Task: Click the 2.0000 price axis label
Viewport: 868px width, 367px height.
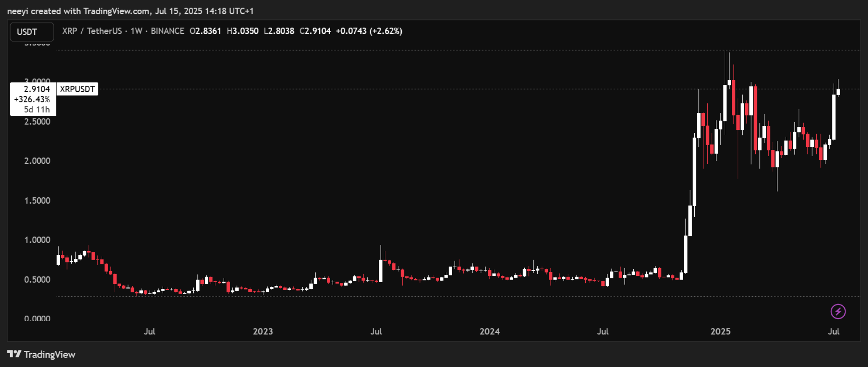Action: 37,161
